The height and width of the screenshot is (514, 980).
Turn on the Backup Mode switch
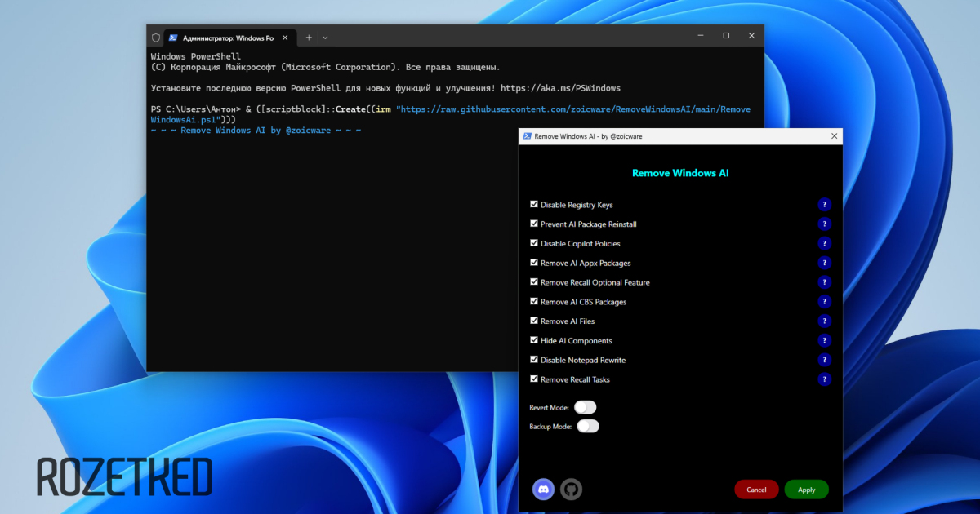pos(588,426)
